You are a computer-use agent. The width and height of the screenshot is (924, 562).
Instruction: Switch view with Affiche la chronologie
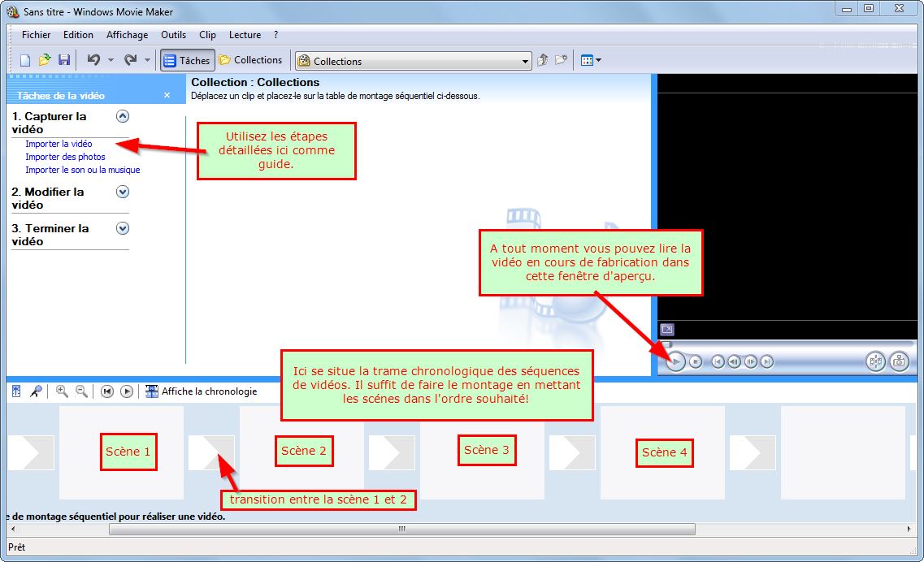coord(201,391)
